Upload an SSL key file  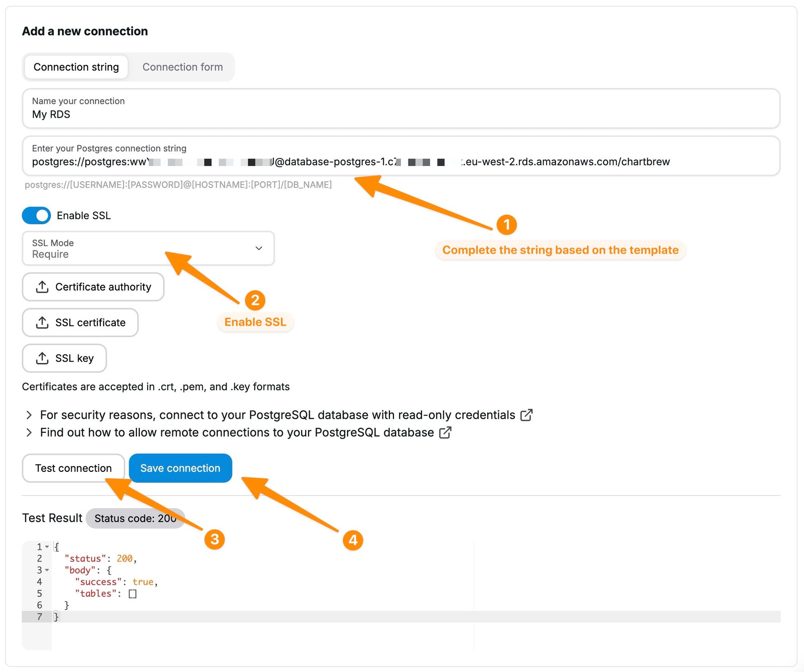coord(64,358)
